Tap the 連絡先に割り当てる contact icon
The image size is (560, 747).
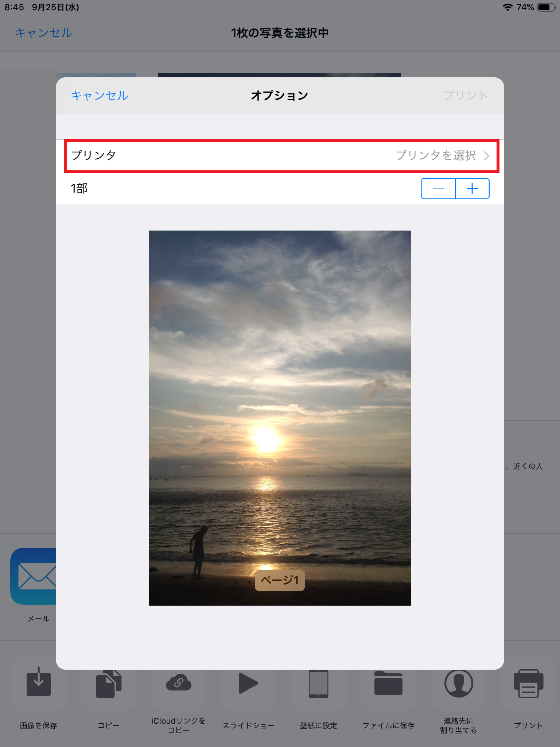(459, 683)
